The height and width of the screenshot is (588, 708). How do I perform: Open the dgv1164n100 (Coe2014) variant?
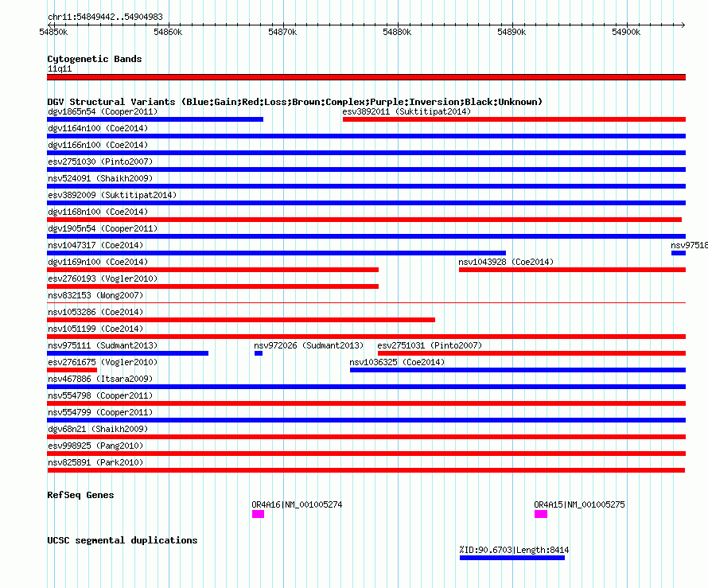click(x=98, y=128)
